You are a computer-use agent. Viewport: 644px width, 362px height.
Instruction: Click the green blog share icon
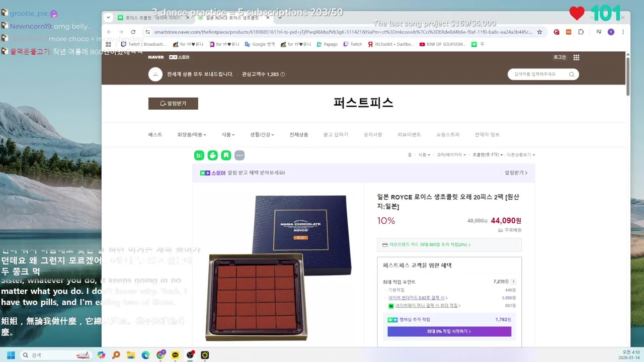tap(199, 155)
